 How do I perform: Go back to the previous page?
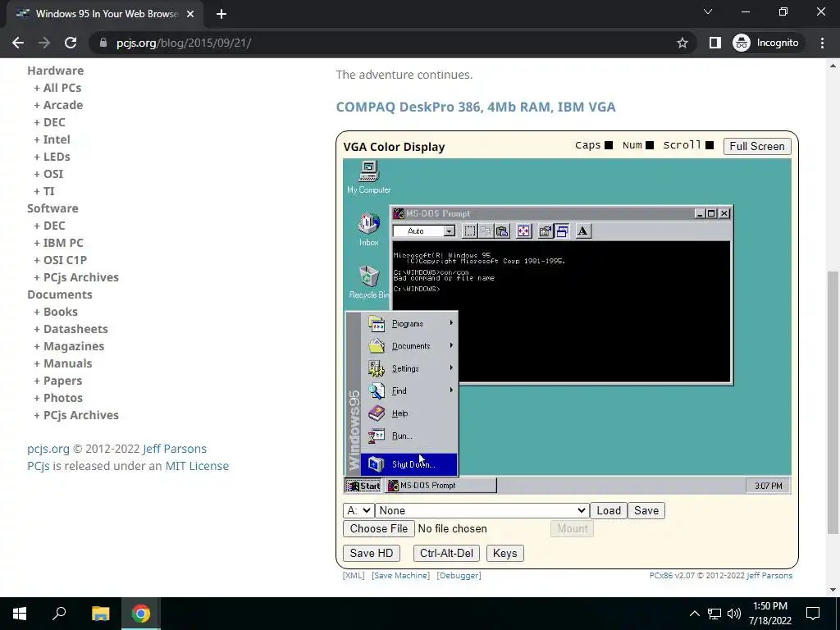click(x=18, y=43)
